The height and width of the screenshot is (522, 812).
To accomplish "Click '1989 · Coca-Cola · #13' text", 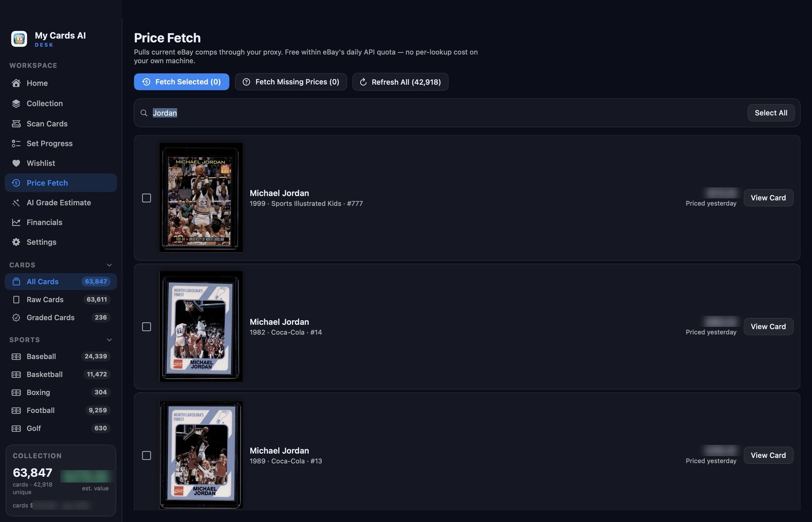I will coord(286,461).
